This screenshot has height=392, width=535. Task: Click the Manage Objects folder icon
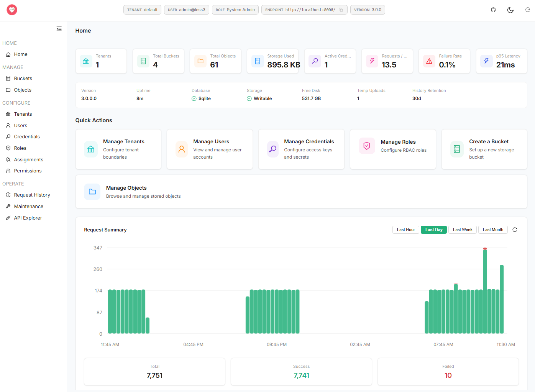pos(92,192)
